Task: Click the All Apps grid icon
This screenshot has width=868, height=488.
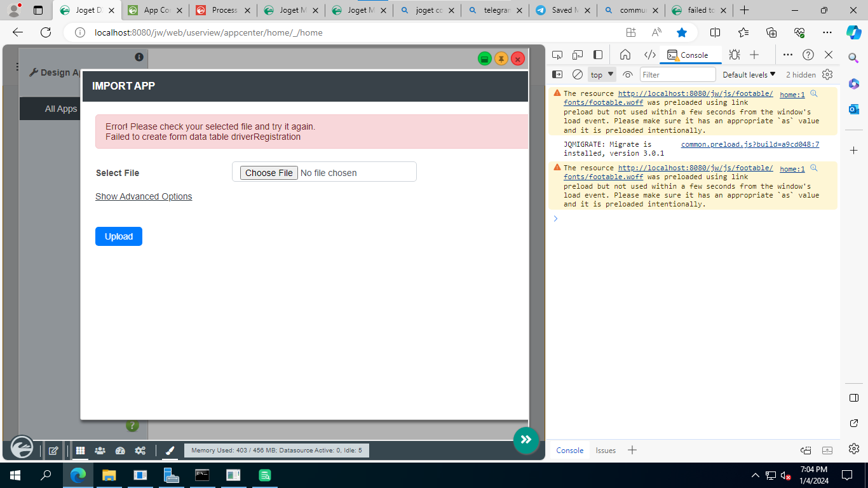Action: [x=81, y=451]
